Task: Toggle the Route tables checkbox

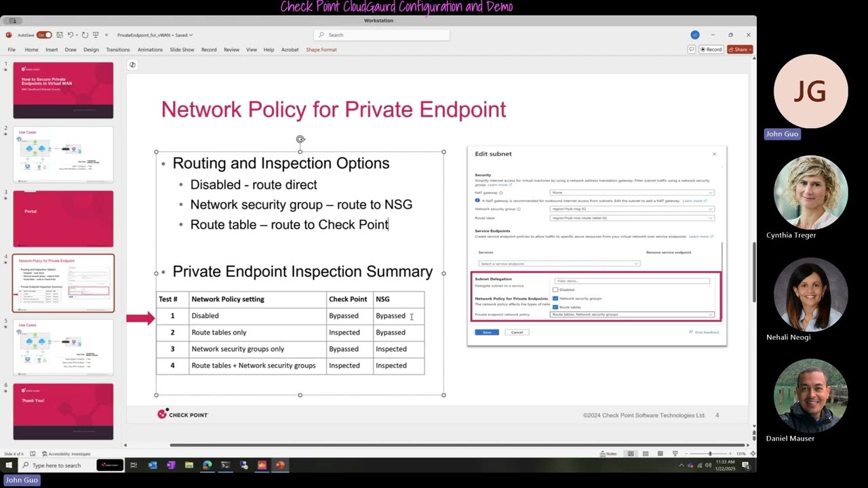Action: (x=555, y=307)
